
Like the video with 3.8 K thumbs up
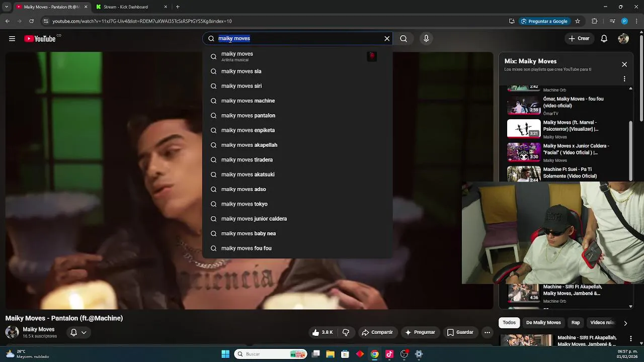click(x=322, y=332)
